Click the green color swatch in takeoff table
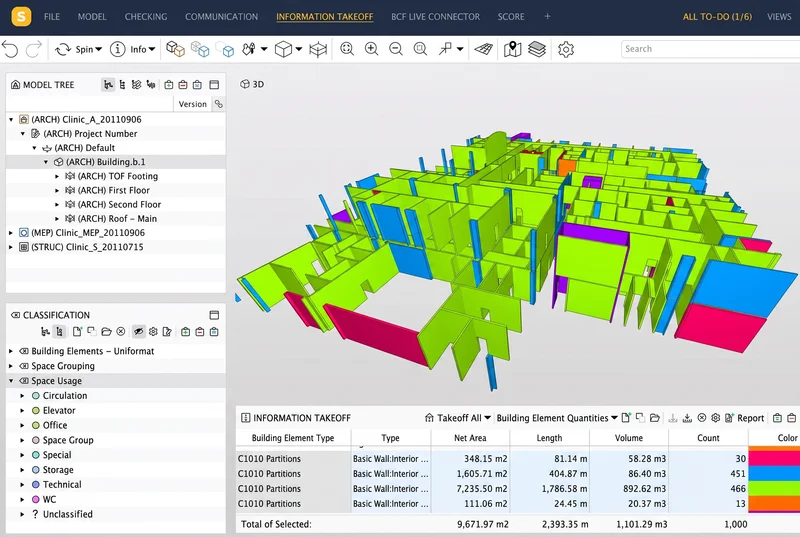This screenshot has width=800, height=537. click(774, 488)
